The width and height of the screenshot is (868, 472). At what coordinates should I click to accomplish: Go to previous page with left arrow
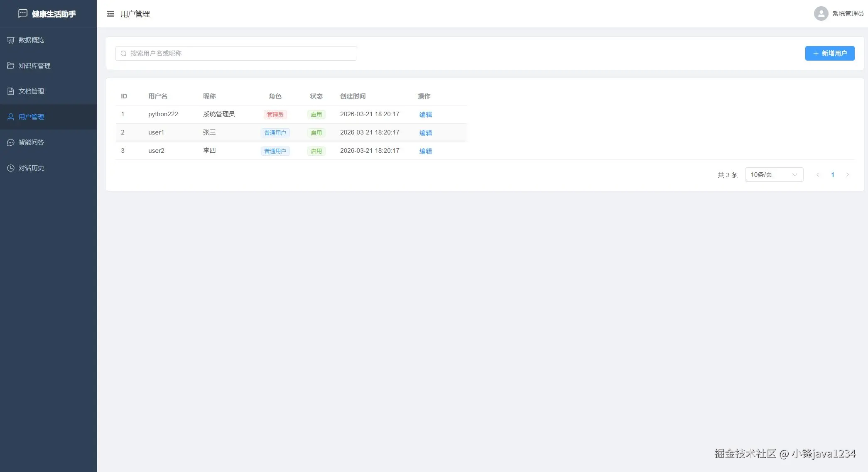tap(817, 175)
